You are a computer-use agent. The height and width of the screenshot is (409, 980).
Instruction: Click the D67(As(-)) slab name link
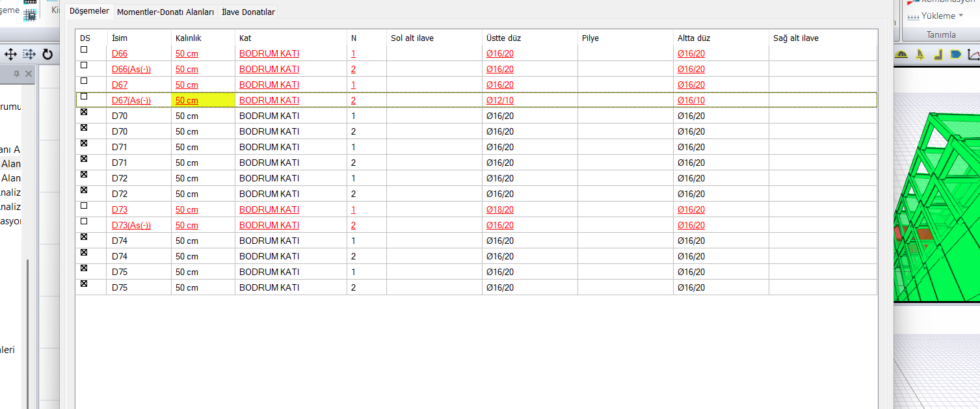(x=131, y=100)
